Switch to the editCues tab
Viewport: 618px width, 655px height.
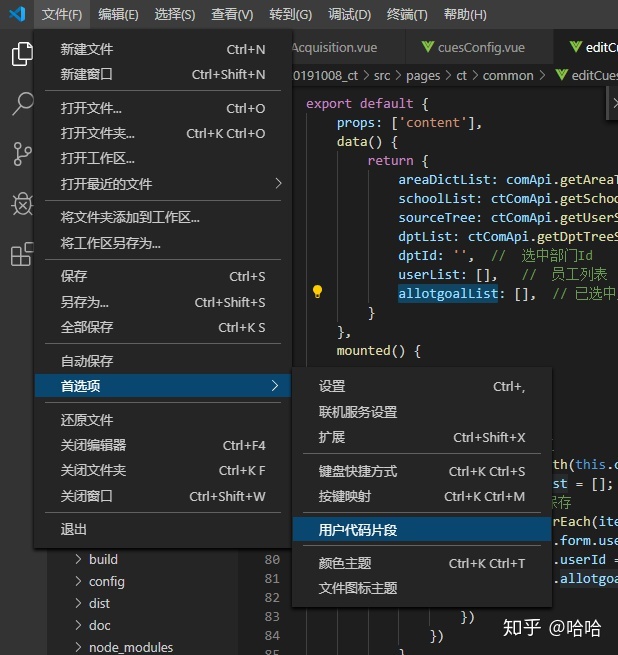[x=587, y=47]
